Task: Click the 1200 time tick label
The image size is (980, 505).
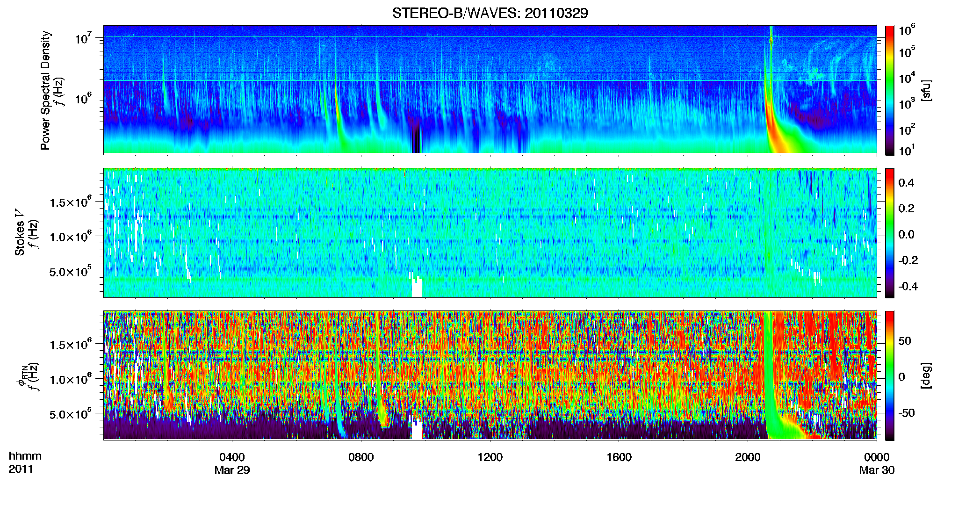Action: coord(490,457)
